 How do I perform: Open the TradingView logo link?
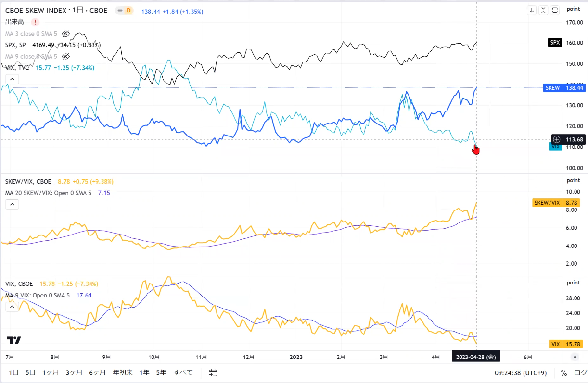(14, 340)
